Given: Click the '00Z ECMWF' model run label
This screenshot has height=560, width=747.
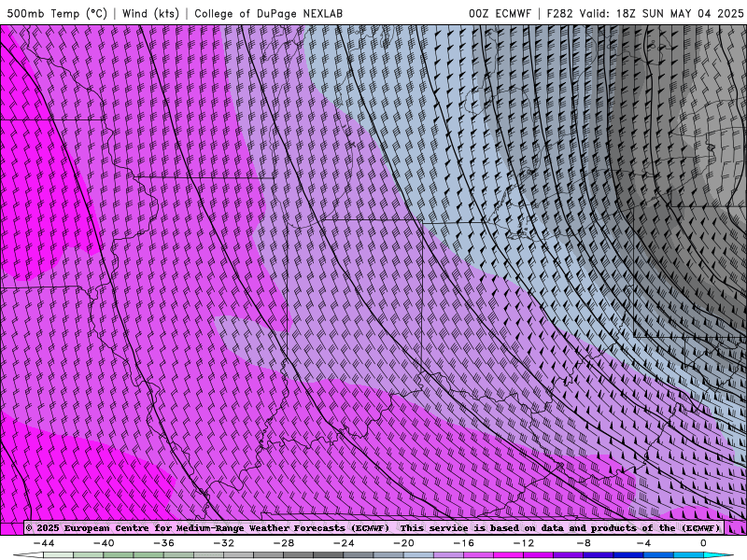Looking at the screenshot, I should 500,13.
